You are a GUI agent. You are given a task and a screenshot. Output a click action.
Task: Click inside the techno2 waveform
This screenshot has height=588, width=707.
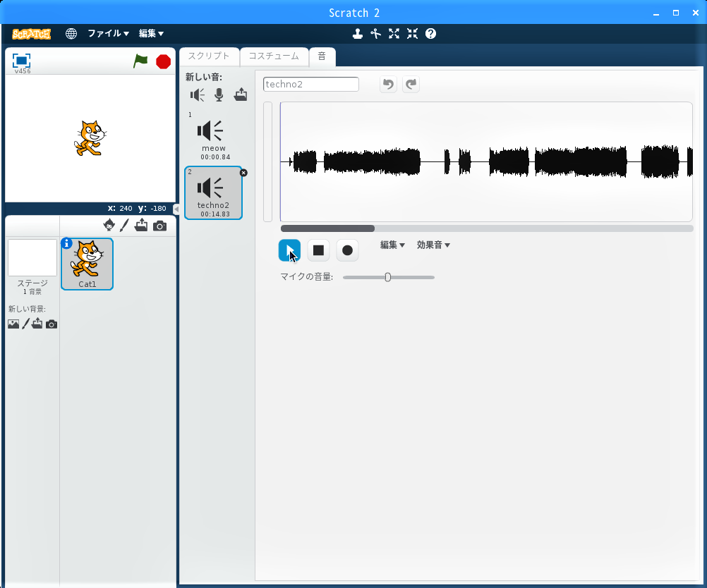pyautogui.click(x=486, y=161)
